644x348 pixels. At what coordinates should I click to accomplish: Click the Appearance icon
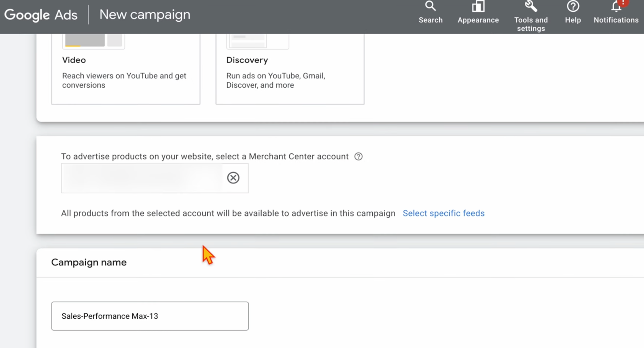478,7
